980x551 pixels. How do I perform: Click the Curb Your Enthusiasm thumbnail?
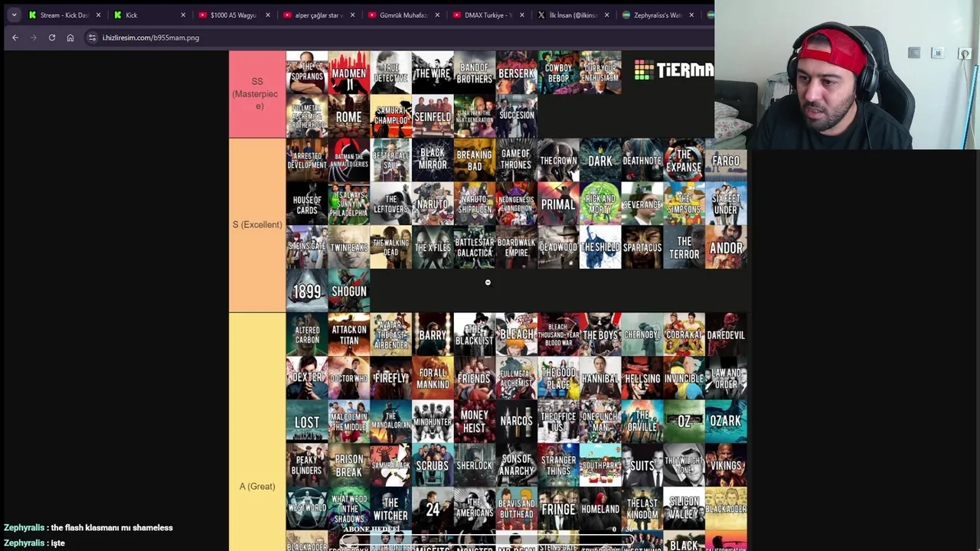click(x=600, y=73)
